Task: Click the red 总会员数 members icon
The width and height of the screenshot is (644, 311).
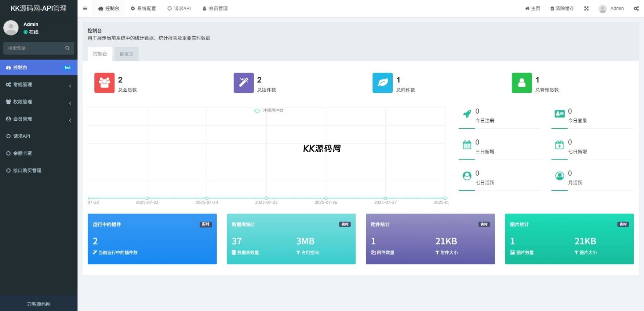Action: (104, 83)
